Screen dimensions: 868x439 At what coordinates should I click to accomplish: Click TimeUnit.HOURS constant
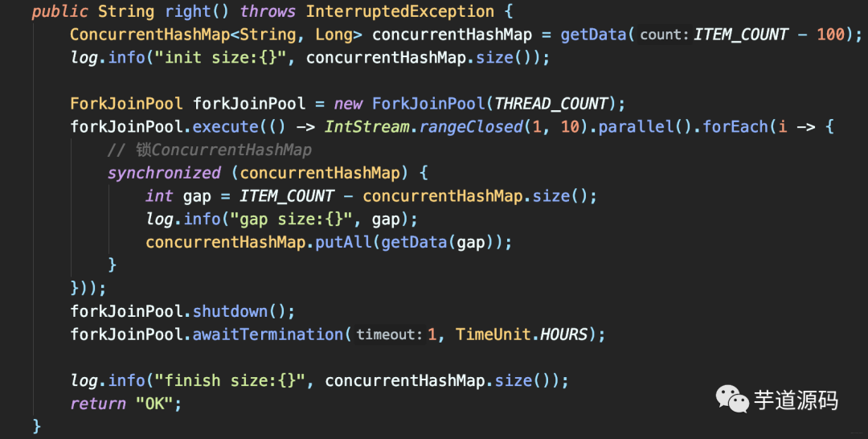(x=522, y=334)
